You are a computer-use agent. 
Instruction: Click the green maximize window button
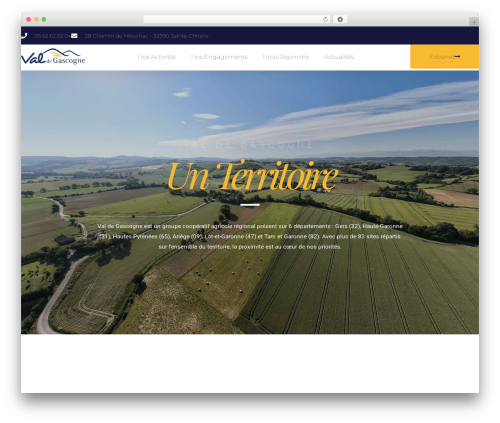coord(44,19)
